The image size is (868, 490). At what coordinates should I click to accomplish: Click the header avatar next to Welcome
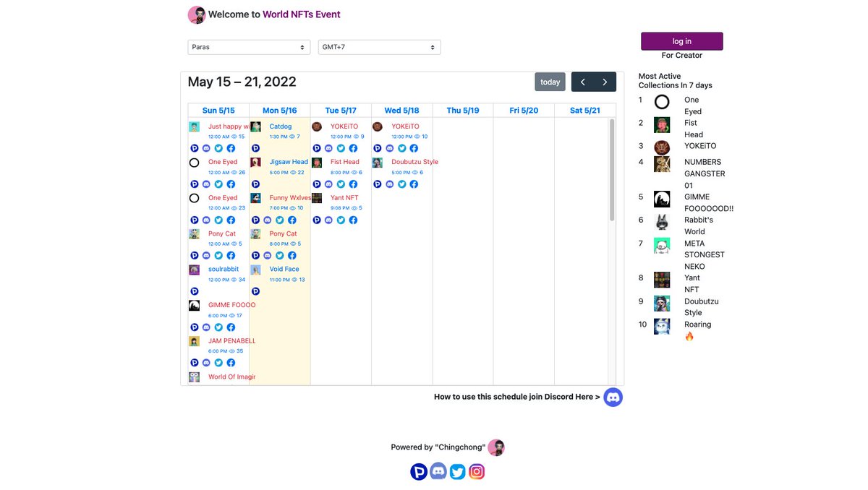197,14
